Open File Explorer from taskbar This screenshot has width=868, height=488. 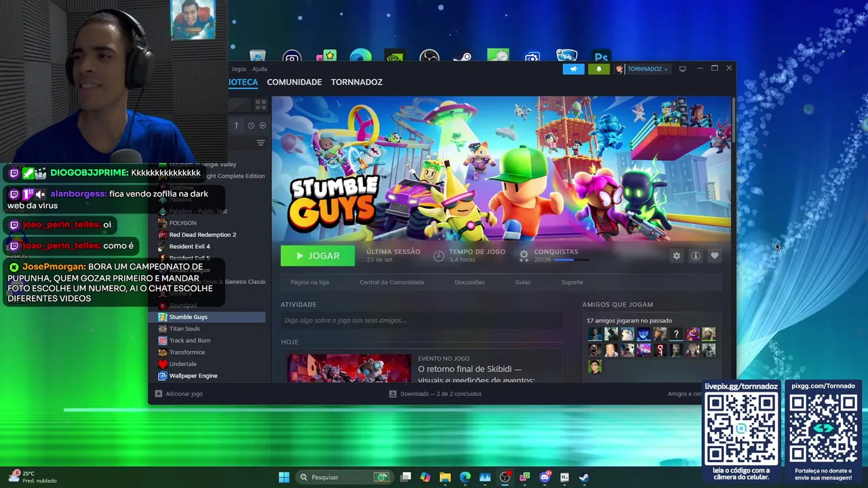coord(445,477)
